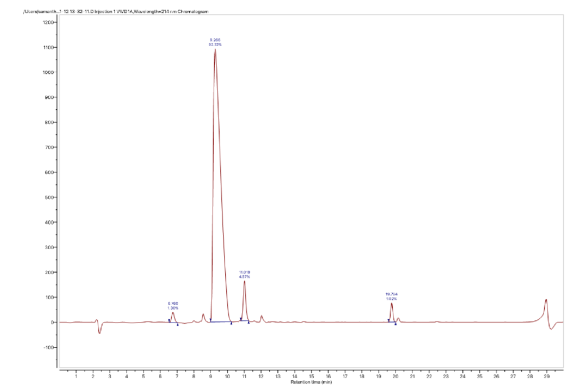The image size is (574, 392).
Task: Click the 1.30% peak label near 6.8 min
Action: tap(173, 305)
